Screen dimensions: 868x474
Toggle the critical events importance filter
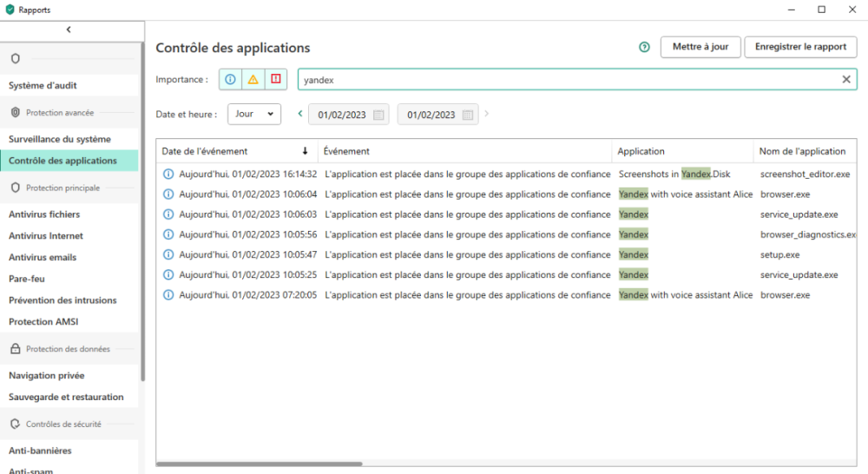pos(276,79)
